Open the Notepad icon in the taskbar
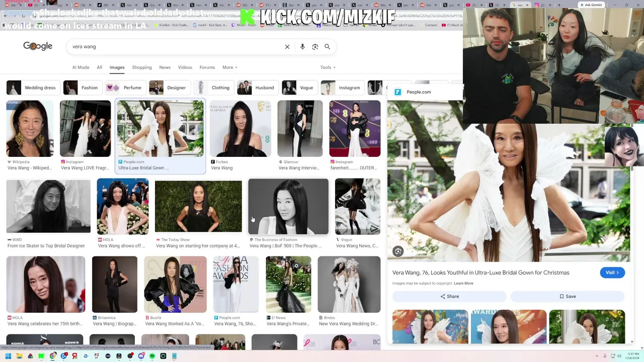 click(x=174, y=356)
